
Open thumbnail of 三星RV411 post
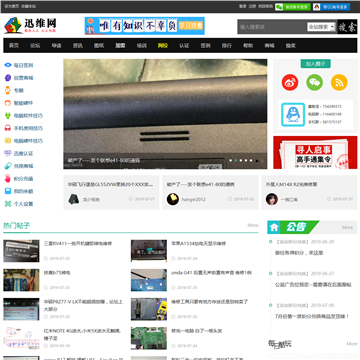coord(21,251)
